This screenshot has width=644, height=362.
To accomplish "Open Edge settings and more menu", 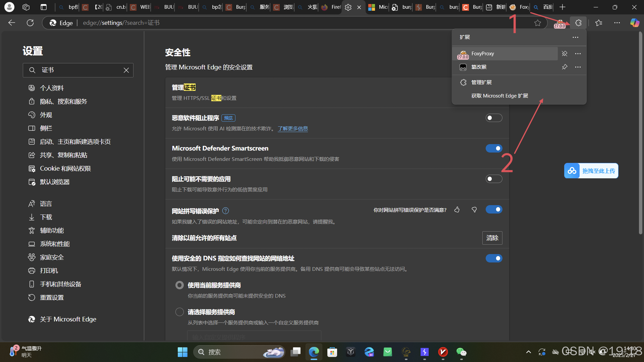I will (x=617, y=23).
